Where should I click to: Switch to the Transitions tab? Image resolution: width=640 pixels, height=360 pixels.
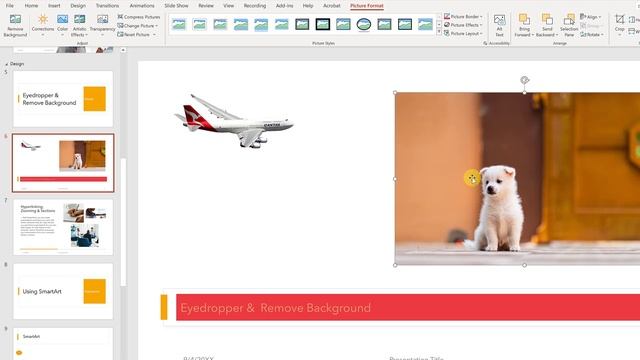coord(107,6)
